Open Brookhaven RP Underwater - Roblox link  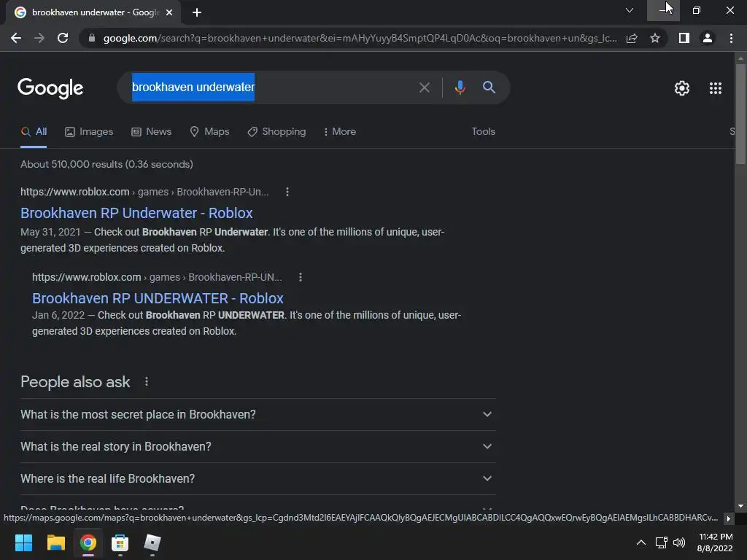(136, 213)
